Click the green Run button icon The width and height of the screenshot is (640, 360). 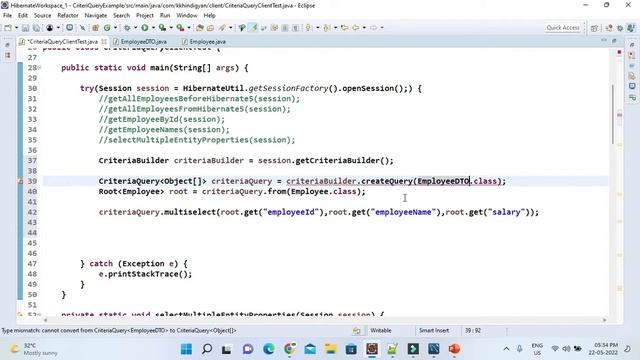[x=144, y=28]
